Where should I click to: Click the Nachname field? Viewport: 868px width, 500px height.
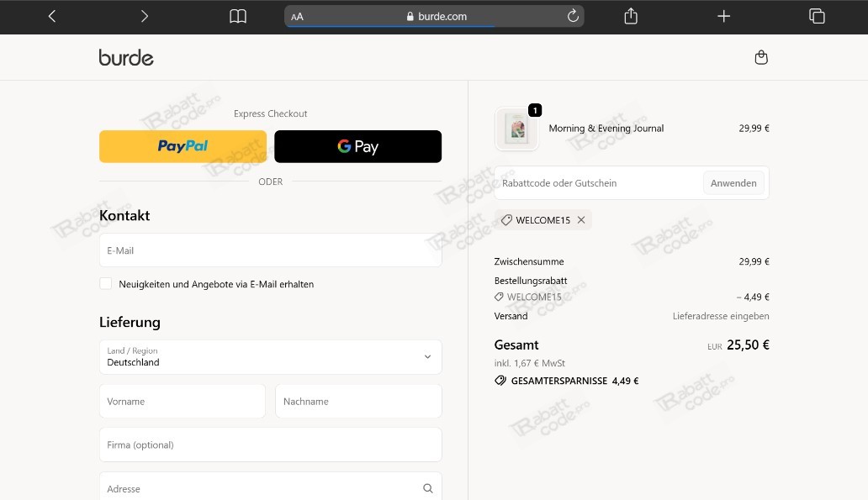pos(358,402)
